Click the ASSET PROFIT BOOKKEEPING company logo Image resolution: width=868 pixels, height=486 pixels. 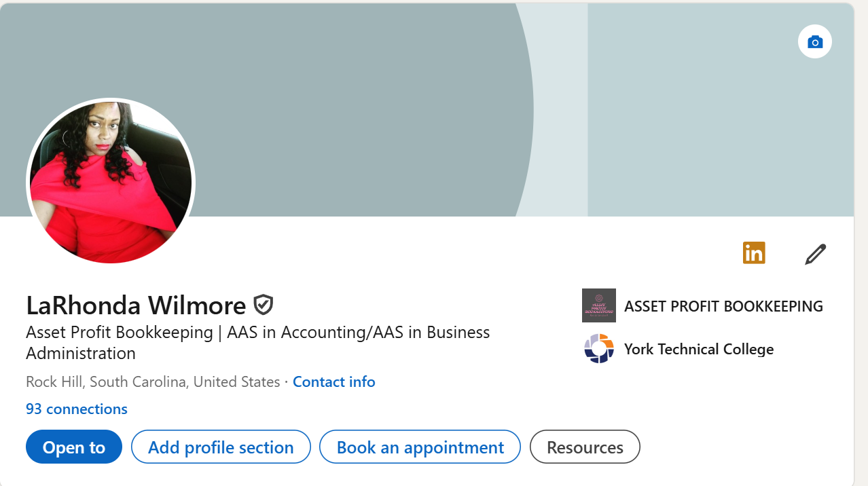pos(598,305)
